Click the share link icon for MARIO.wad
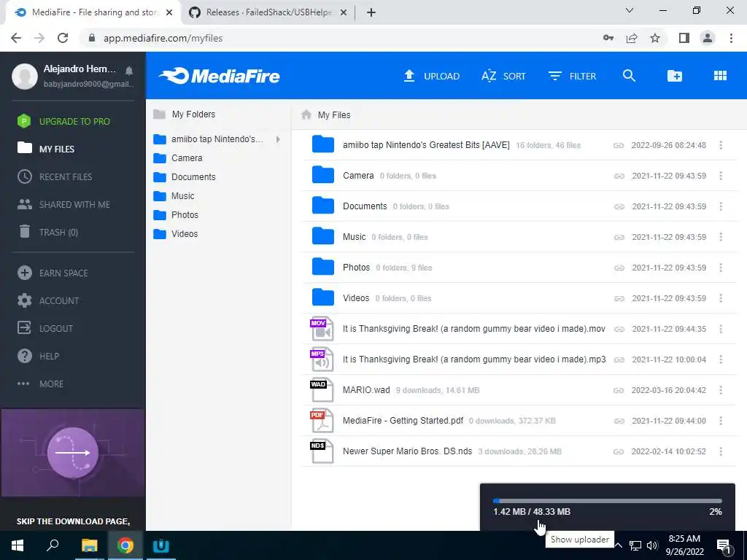747x560 pixels. pyautogui.click(x=619, y=390)
